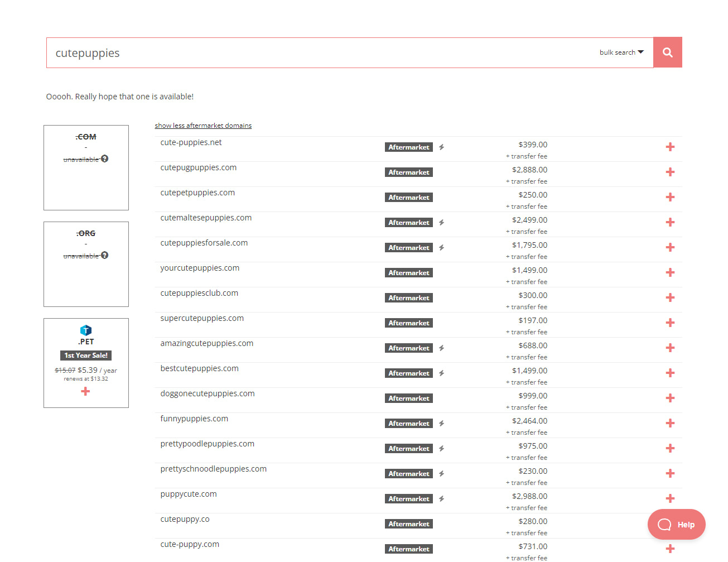Viewport: 728px width, 562px height.
Task: Add cutepugpuppies.com with its plus icon
Action: tap(670, 172)
